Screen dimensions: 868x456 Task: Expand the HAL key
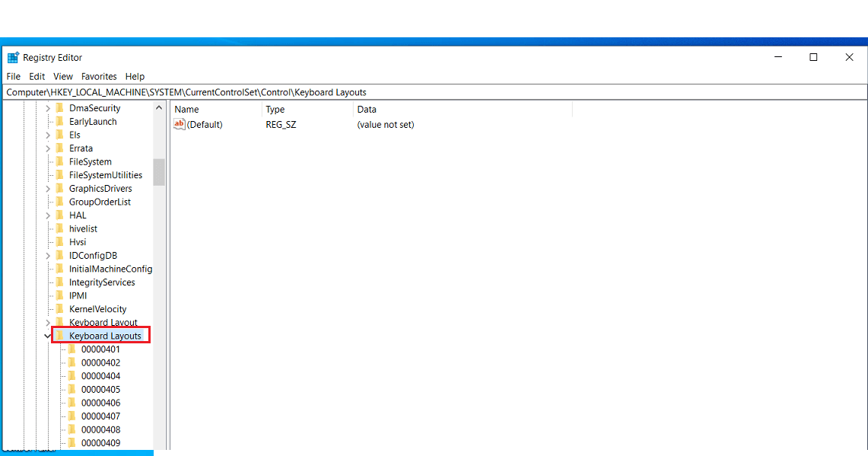(x=48, y=215)
